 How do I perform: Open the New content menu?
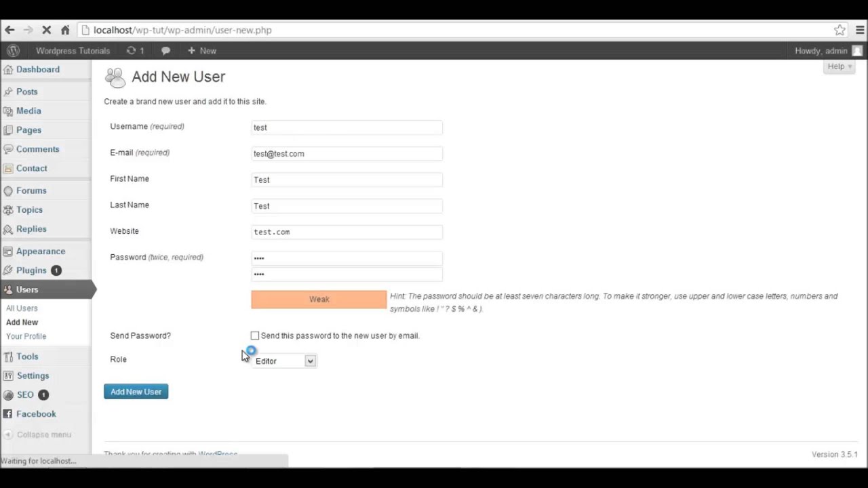click(x=202, y=50)
